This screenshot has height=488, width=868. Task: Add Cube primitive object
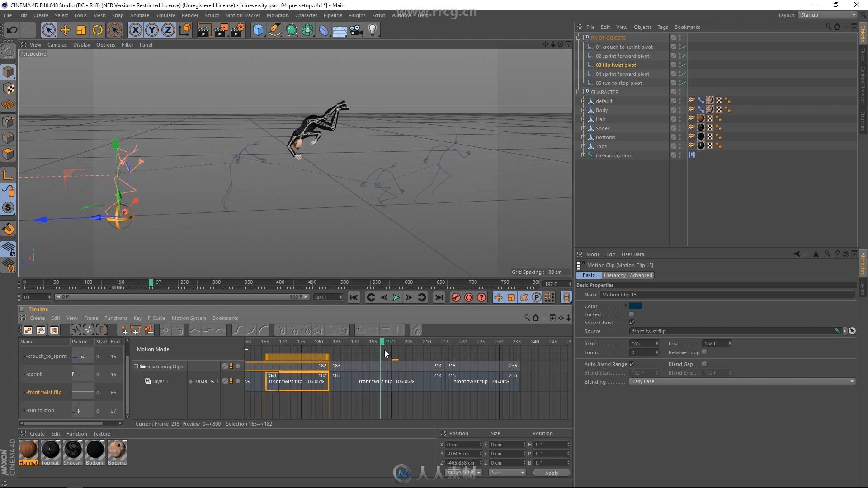(x=258, y=30)
